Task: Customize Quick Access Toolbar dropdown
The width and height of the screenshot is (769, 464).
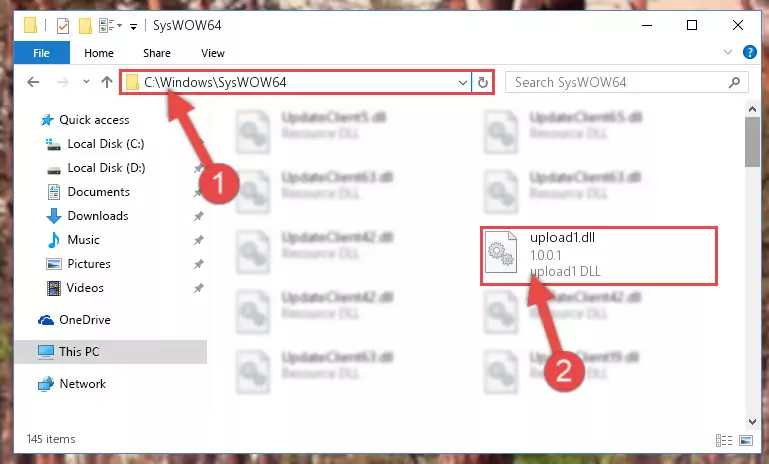Action: click(133, 26)
